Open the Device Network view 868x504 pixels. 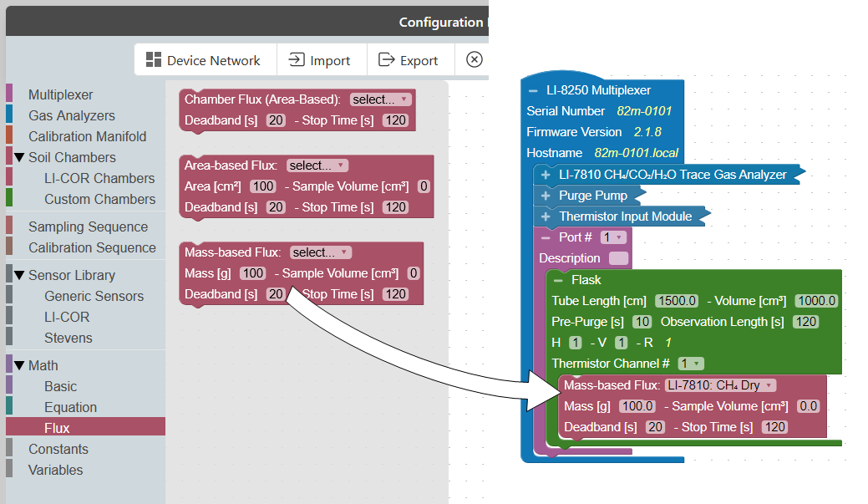[x=203, y=60]
